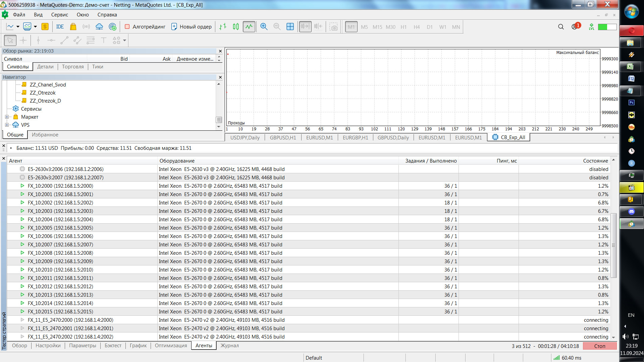Zoom in chart with magnifier plus
The image size is (644, 362).
click(x=264, y=27)
